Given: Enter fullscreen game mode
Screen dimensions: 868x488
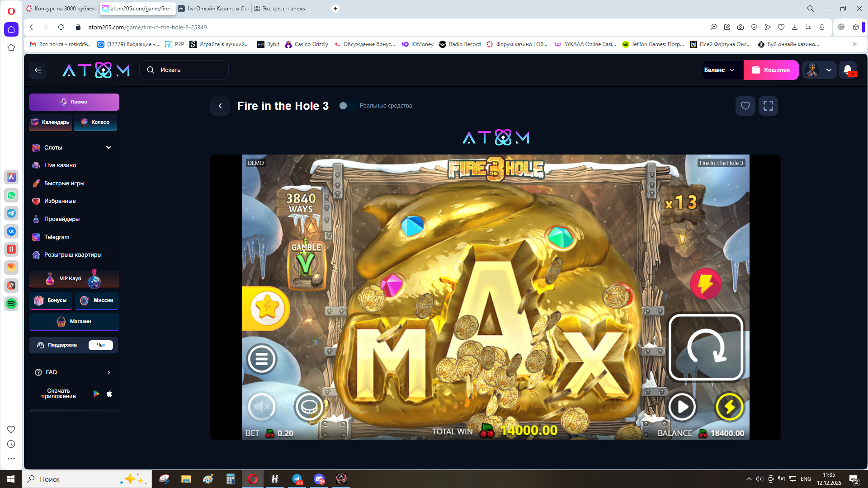Looking at the screenshot, I should (x=768, y=106).
